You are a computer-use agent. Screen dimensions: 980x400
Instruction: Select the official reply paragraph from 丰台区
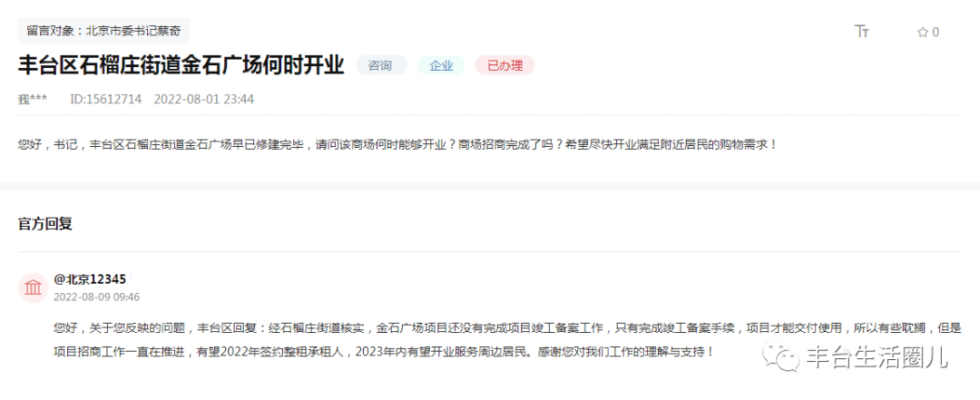point(507,339)
